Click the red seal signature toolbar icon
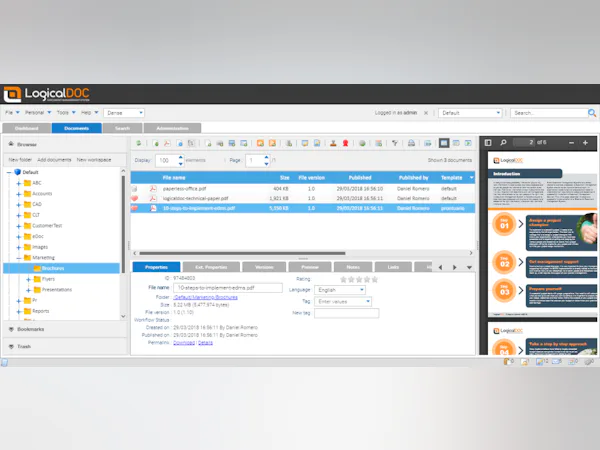Image resolution: width=600 pixels, height=450 pixels. point(346,143)
